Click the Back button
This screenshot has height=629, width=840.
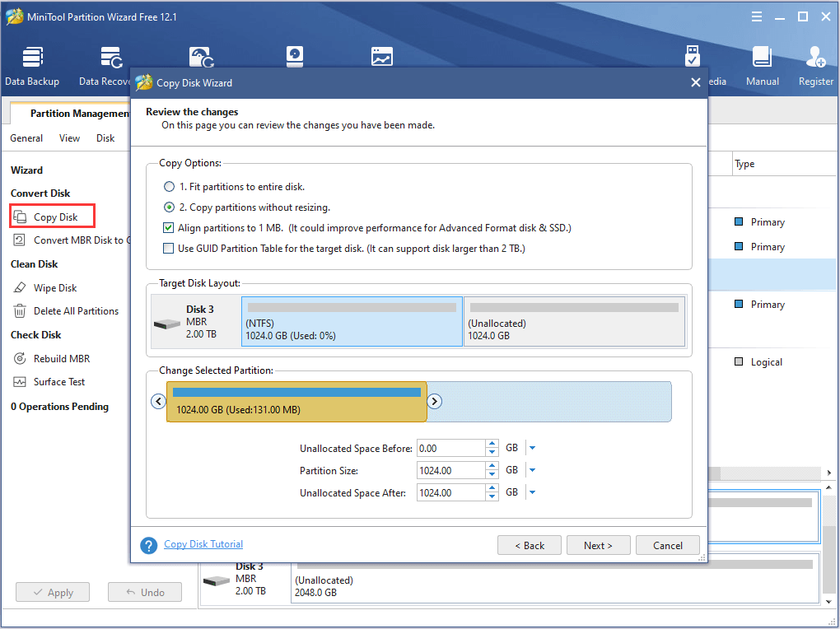pyautogui.click(x=530, y=545)
